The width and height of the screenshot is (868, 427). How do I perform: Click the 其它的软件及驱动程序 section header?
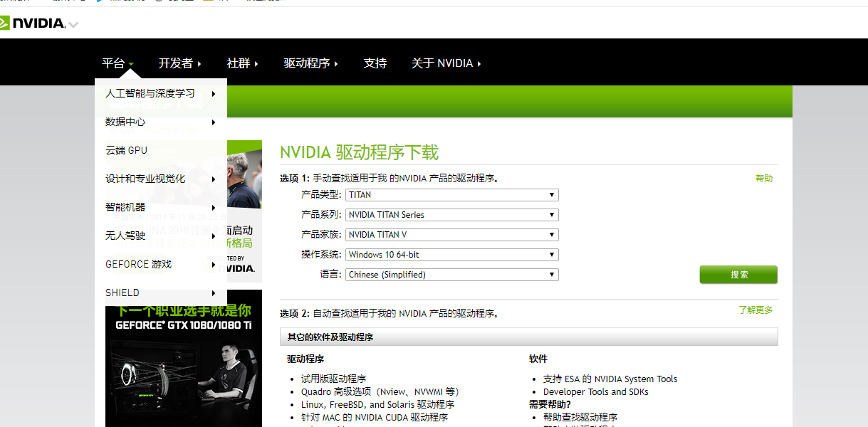(529, 337)
